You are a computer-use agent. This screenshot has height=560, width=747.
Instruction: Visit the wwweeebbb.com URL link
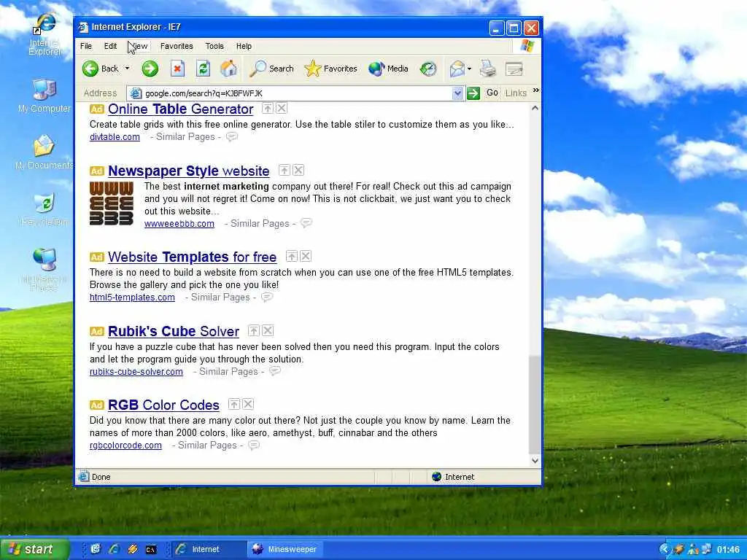(179, 224)
